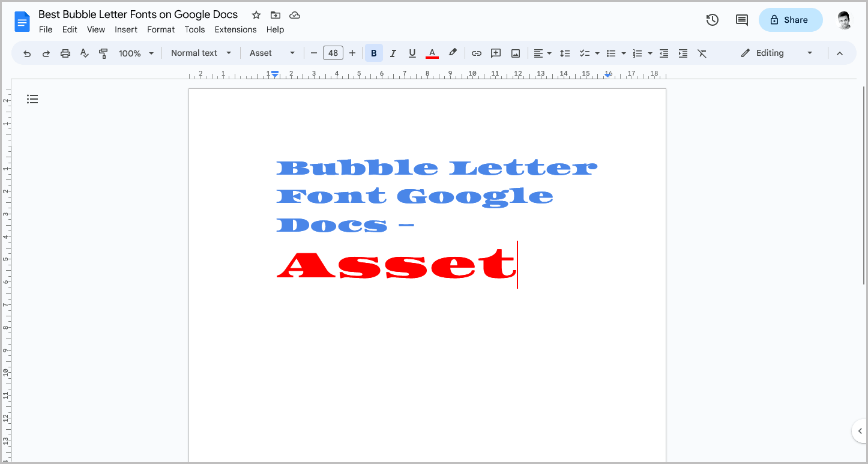The width and height of the screenshot is (868, 464).
Task: Open the Format menu
Action: [x=161, y=29]
